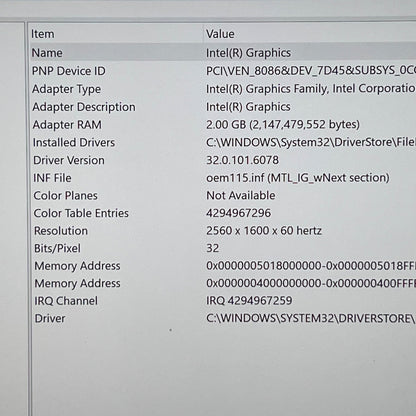Viewport: 416px width, 416px height.
Task: Select the PNP Device ID row label
Action: pyautogui.click(x=69, y=71)
